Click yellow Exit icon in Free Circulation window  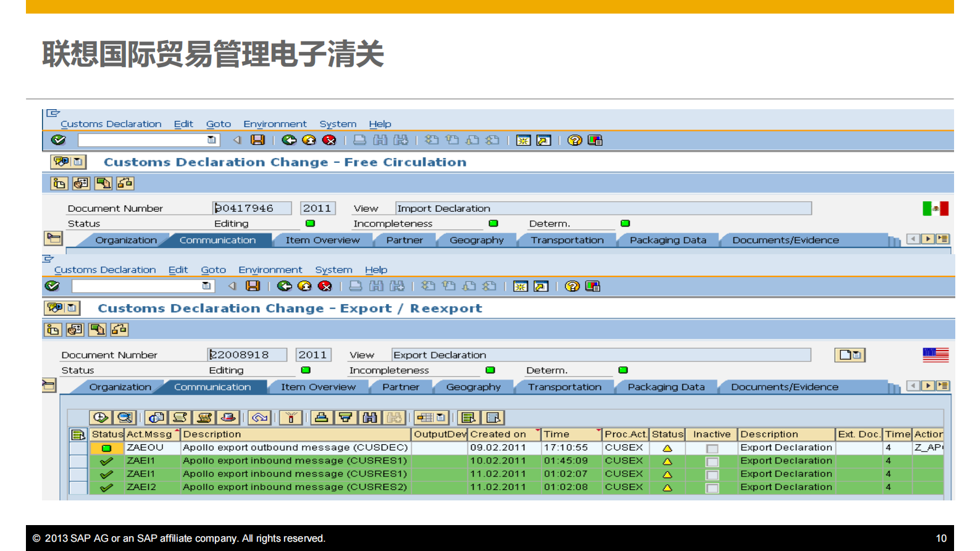[309, 140]
